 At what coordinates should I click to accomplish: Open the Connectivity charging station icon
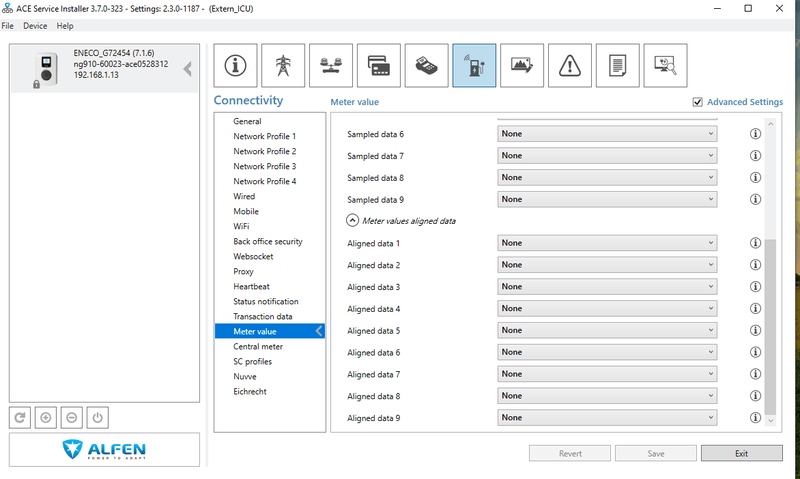click(x=474, y=65)
